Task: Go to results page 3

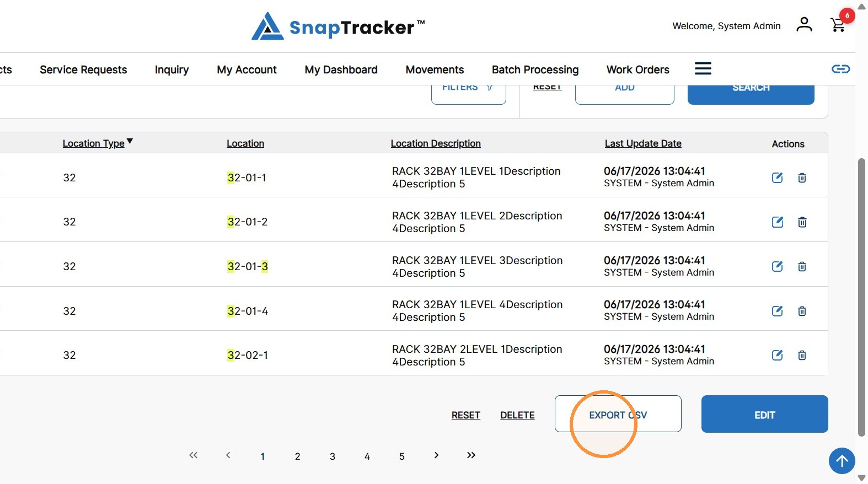Action: pyautogui.click(x=332, y=456)
